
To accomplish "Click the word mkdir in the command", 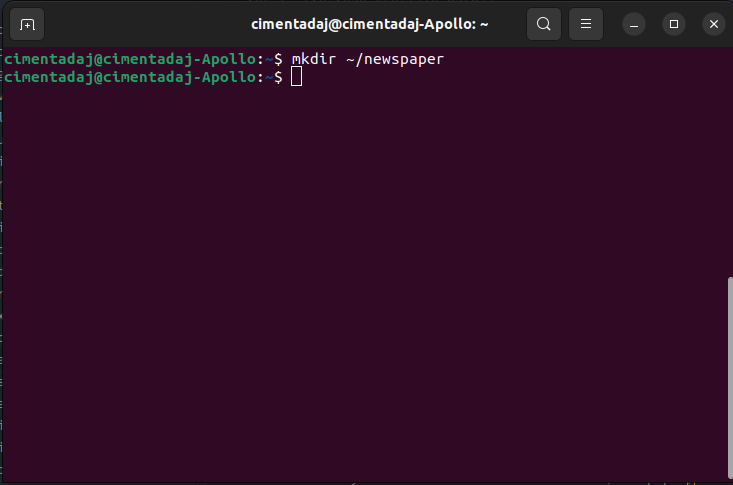I will [311, 59].
